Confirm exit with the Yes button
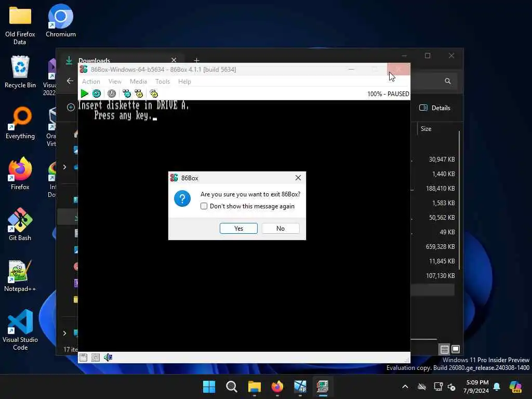This screenshot has width=532, height=399. pos(238,229)
